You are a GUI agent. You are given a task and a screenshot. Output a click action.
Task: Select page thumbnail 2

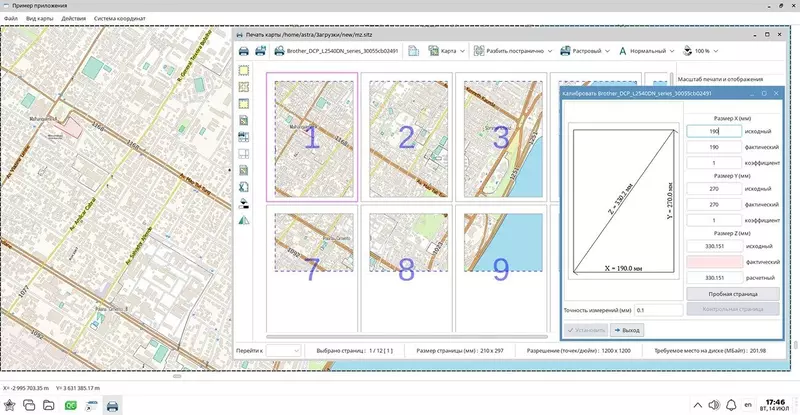[x=407, y=137]
